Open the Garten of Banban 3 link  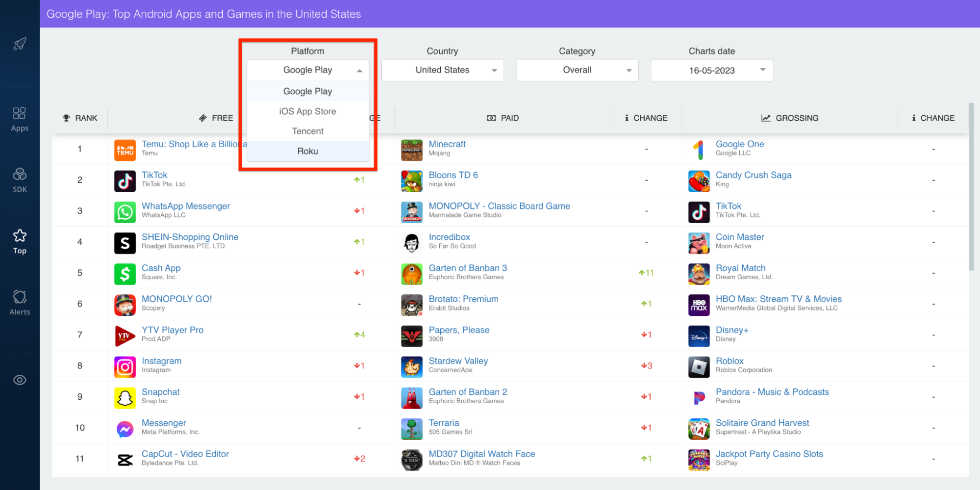click(x=468, y=268)
